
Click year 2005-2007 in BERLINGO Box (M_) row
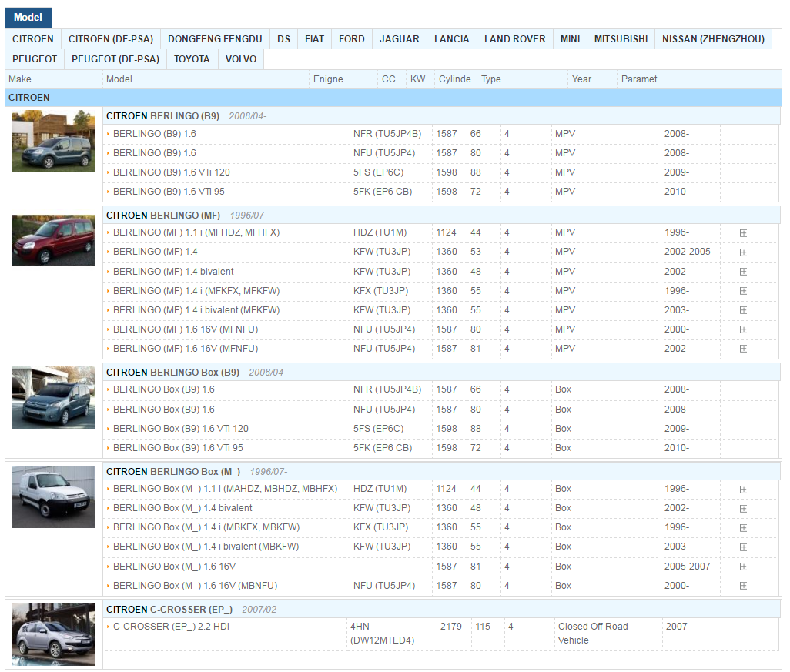click(688, 567)
